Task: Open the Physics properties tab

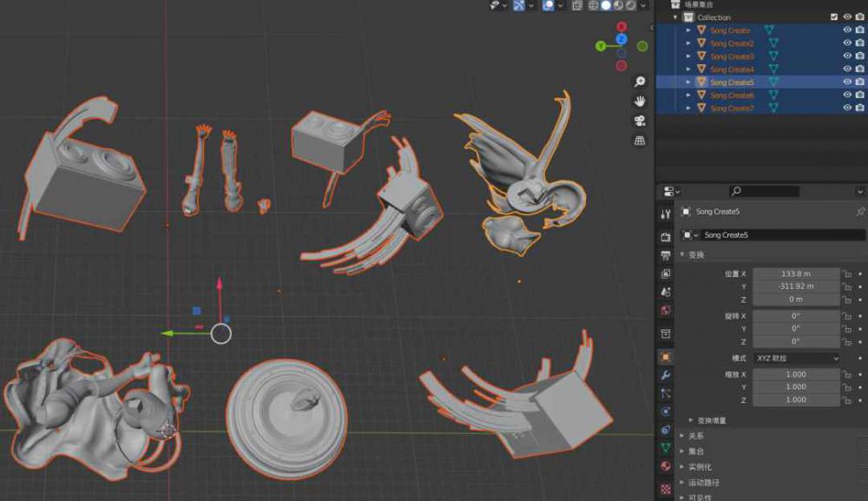Action: 666,412
